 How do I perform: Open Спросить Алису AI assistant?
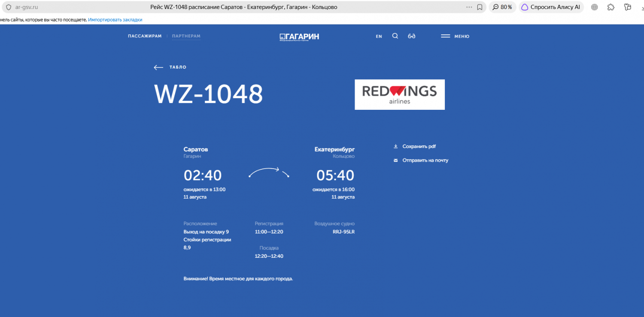551,7
